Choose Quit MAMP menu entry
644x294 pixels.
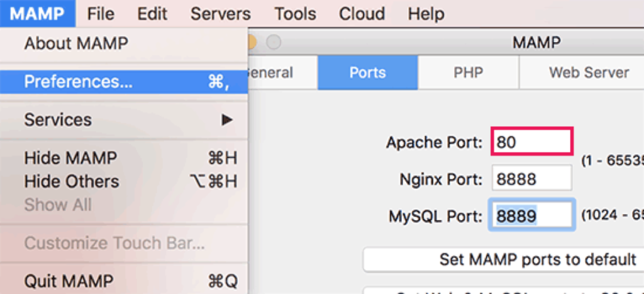pos(124,281)
